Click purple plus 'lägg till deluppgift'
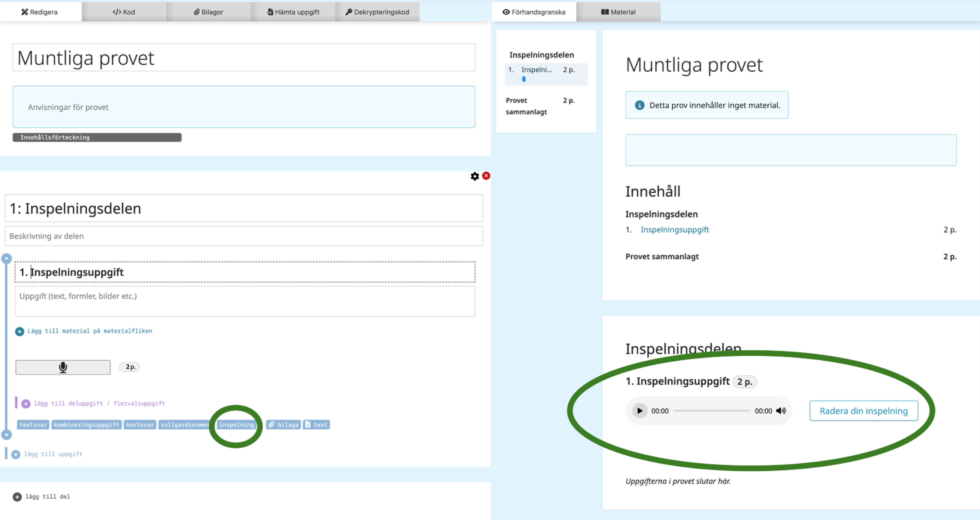This screenshot has width=980, height=520. click(x=26, y=404)
